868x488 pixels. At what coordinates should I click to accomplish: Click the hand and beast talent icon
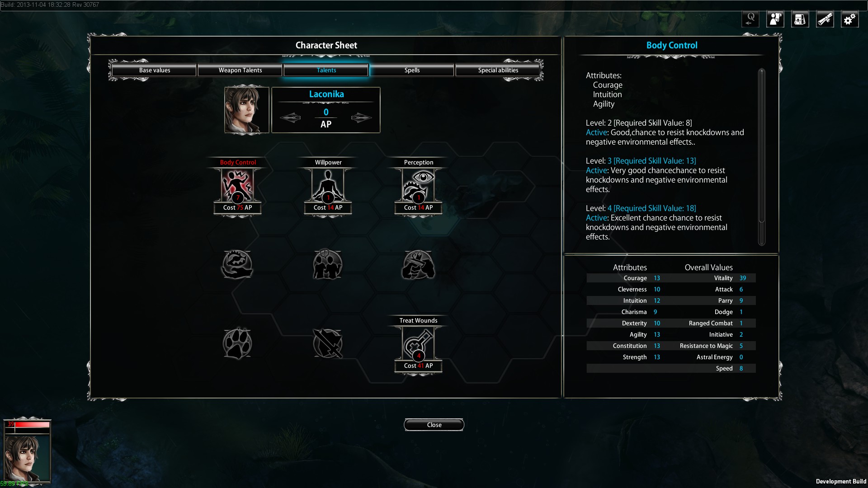[237, 264]
